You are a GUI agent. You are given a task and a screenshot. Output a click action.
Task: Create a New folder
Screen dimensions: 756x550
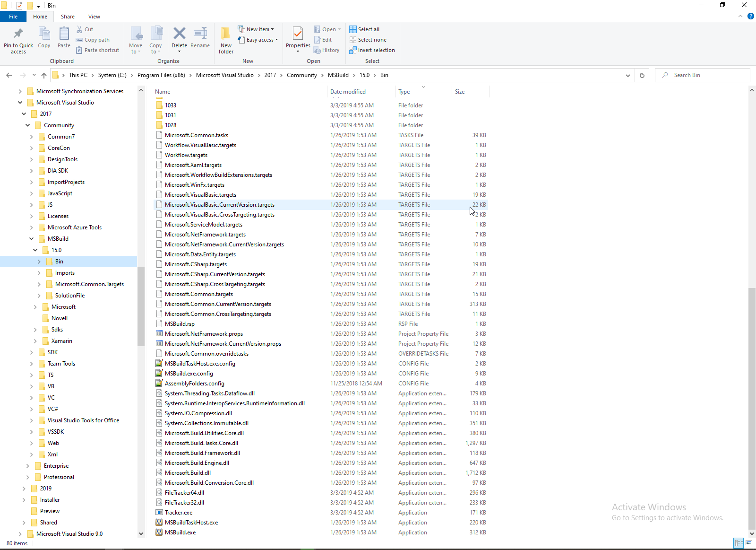pyautogui.click(x=226, y=40)
